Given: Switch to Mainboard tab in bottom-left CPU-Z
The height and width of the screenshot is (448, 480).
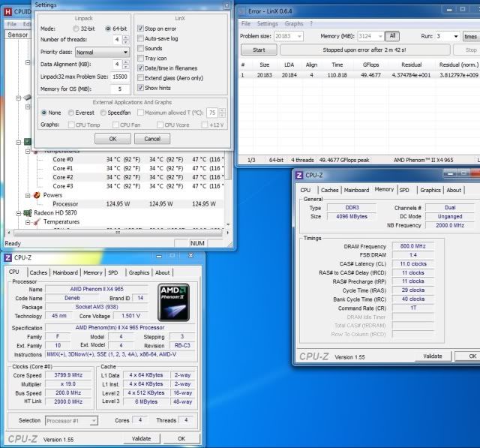Looking at the screenshot, I should pyautogui.click(x=65, y=272).
